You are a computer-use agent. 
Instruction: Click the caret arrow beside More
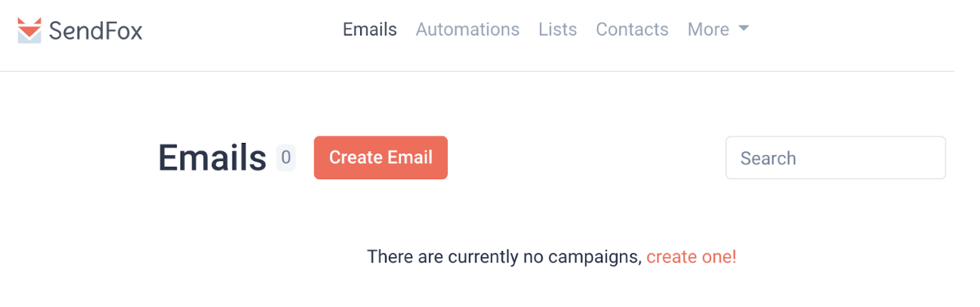(x=743, y=29)
